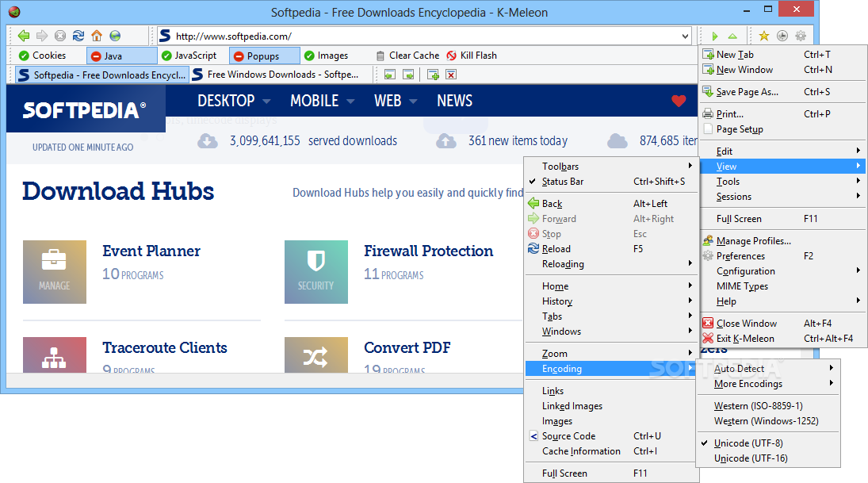Select Western (ISO-8859-1) encoding
This screenshot has height=483, width=868.
coord(768,406)
